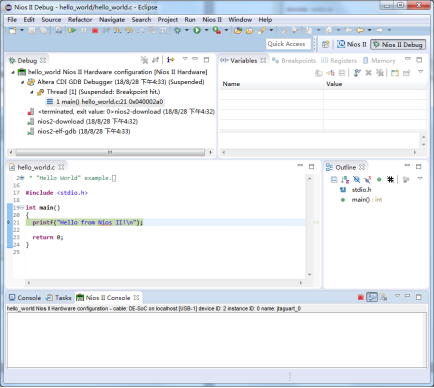Click Remove All Terminated Launches in Debug view
This screenshot has width=434, height=388.
click(144, 60)
